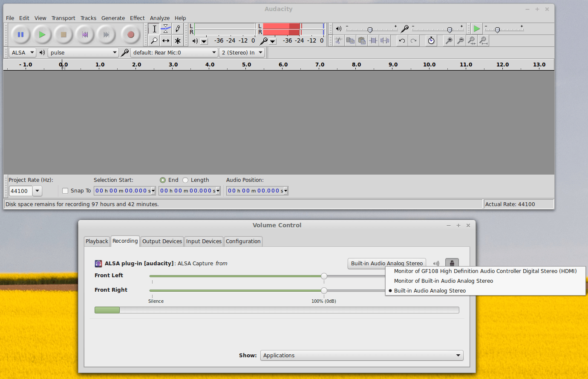Open the File menu
The width and height of the screenshot is (588, 379).
[x=10, y=18]
